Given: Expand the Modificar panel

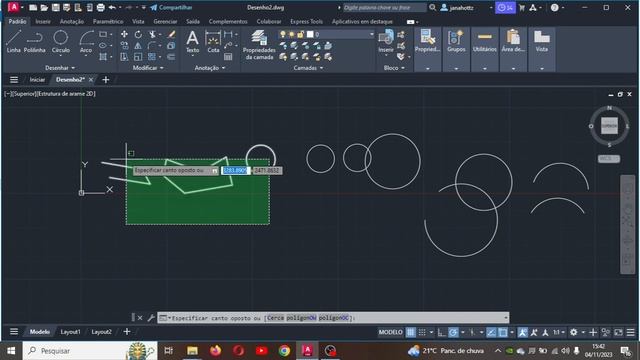Looking at the screenshot, I should click(x=148, y=68).
